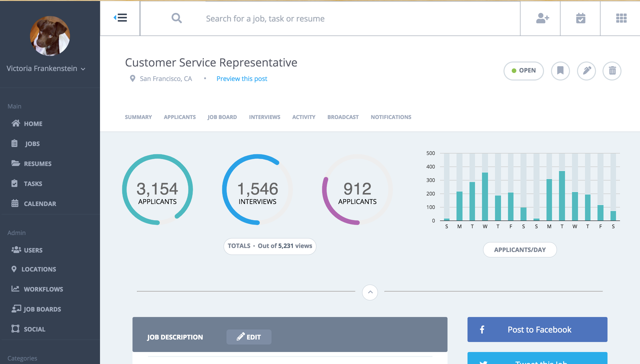This screenshot has height=364, width=640.
Task: Delete job with the trash icon
Action: [612, 71]
